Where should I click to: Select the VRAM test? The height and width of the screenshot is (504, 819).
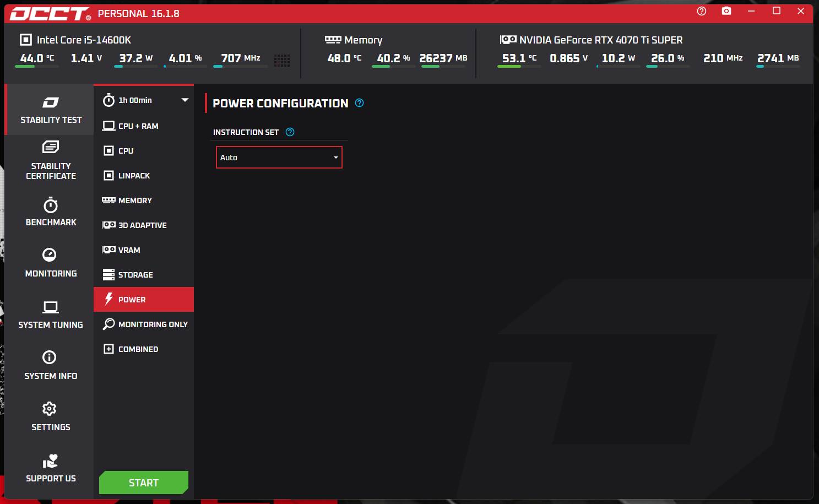[144, 250]
